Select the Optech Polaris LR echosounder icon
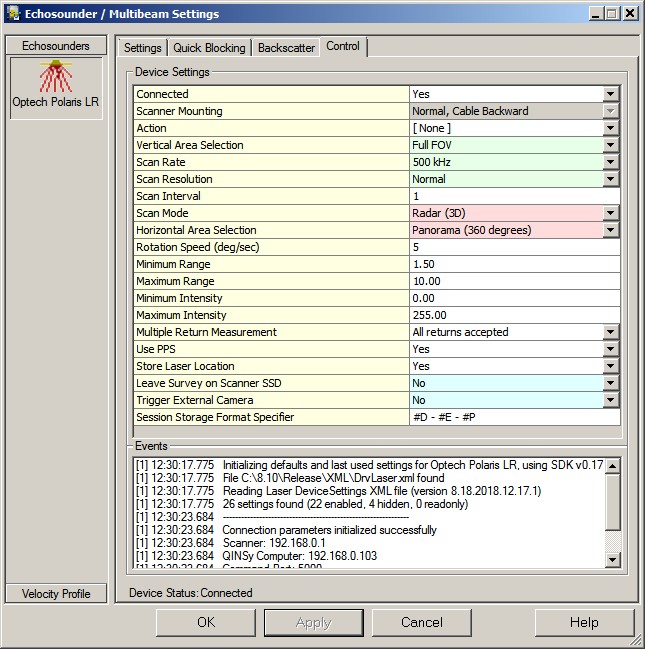Screen dimensions: 645x649 [x=56, y=88]
